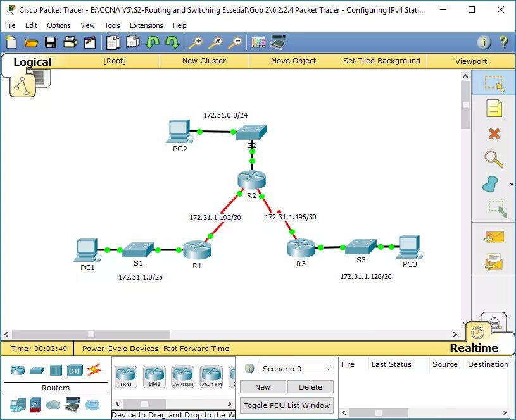
Task: Open file using the folder icon
Action: [x=31, y=43]
